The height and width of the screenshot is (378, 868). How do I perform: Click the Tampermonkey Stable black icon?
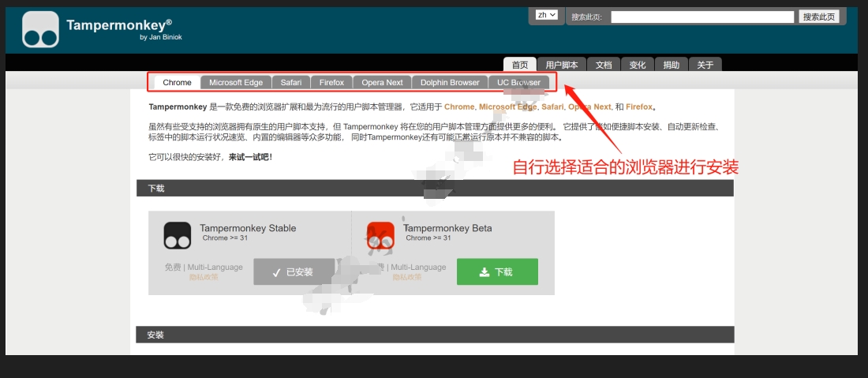177,236
